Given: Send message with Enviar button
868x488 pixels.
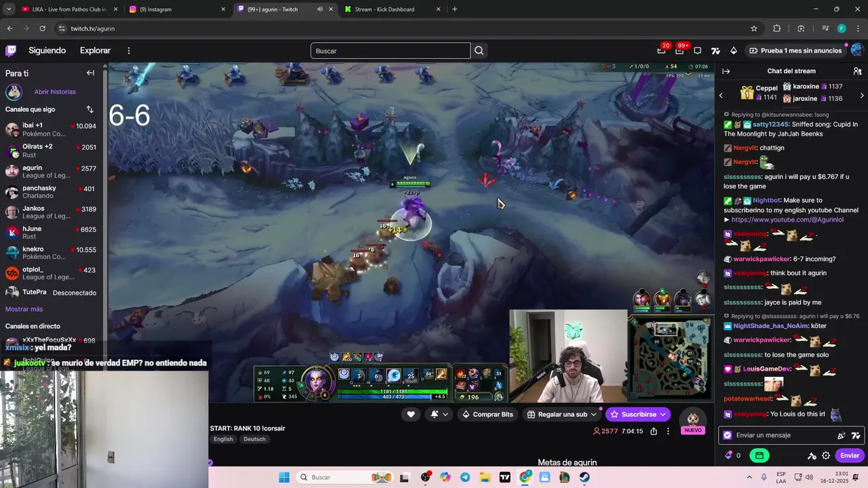Looking at the screenshot, I should tap(850, 455).
